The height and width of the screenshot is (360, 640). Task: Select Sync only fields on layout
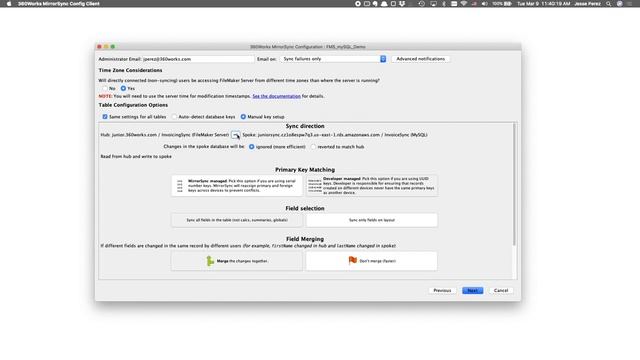click(372, 220)
